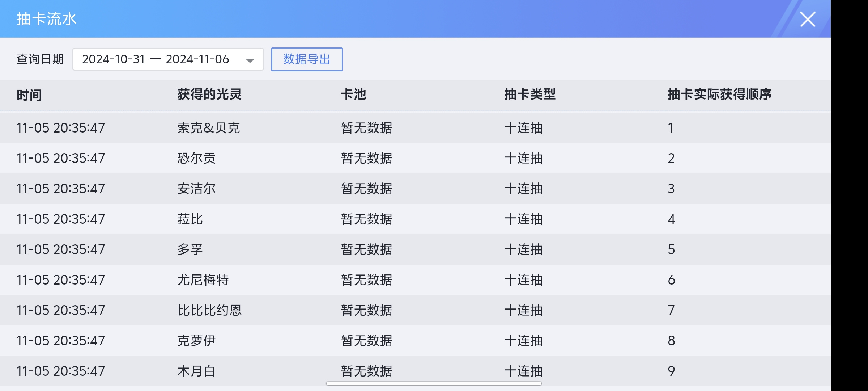
Task: Click the timestamp in the 木月白 row
Action: pos(61,371)
